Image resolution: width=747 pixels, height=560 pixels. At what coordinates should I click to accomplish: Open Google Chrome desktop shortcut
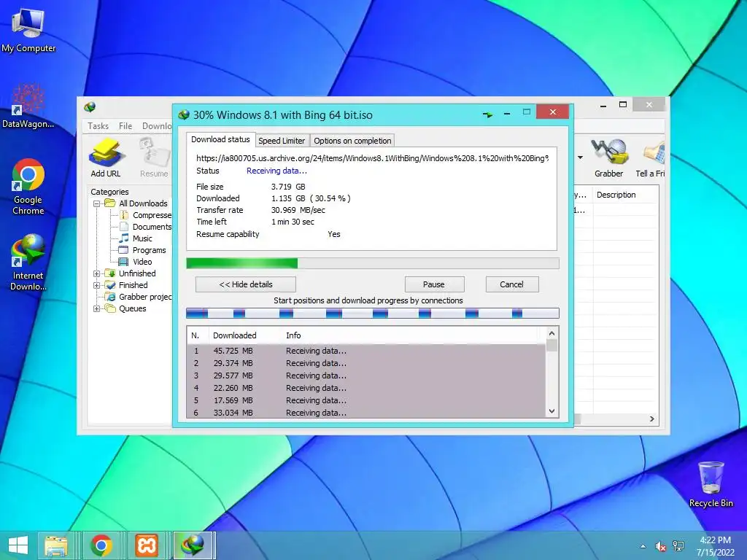(x=28, y=187)
